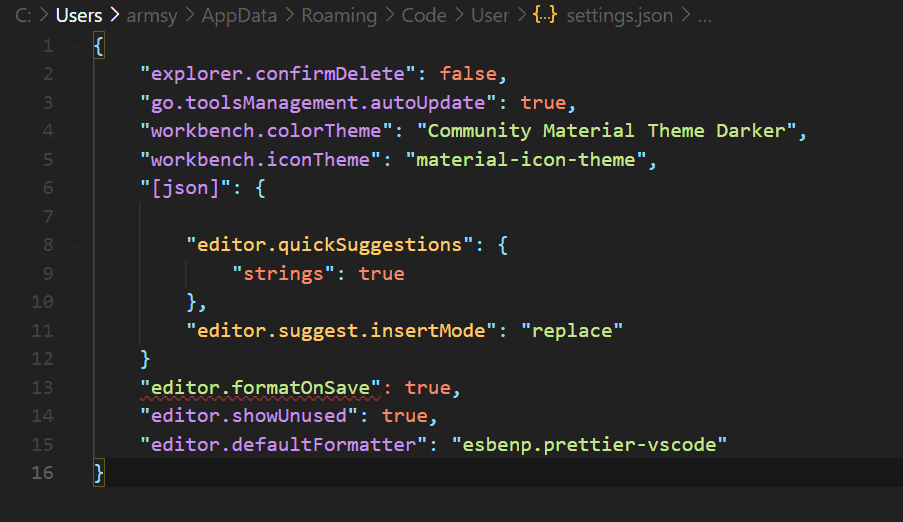Click the true value of editor.formatOnSave
The height and width of the screenshot is (522, 903).
click(x=428, y=387)
